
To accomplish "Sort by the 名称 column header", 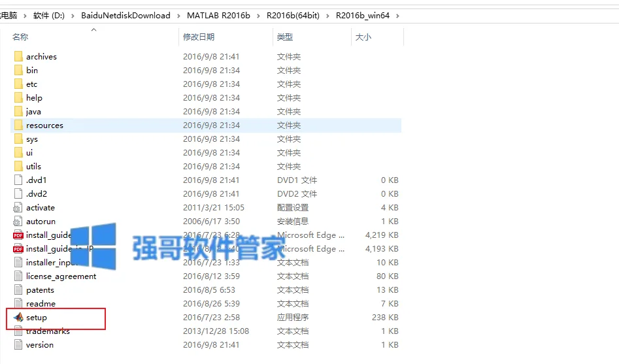I will click(x=20, y=37).
